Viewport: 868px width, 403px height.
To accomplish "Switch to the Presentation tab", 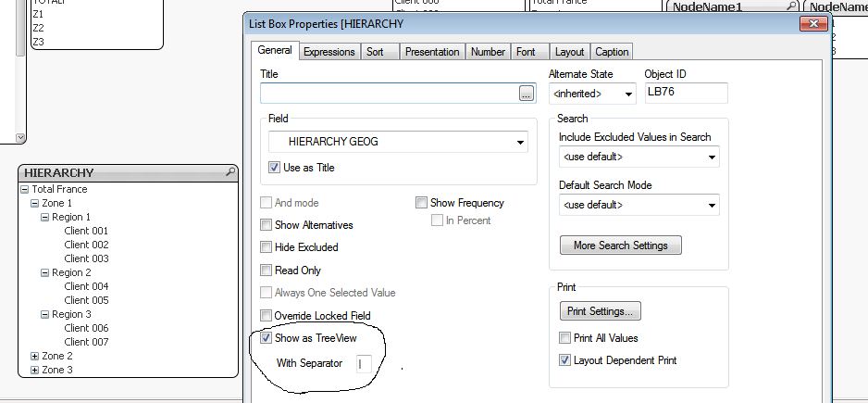I will pyautogui.click(x=431, y=52).
